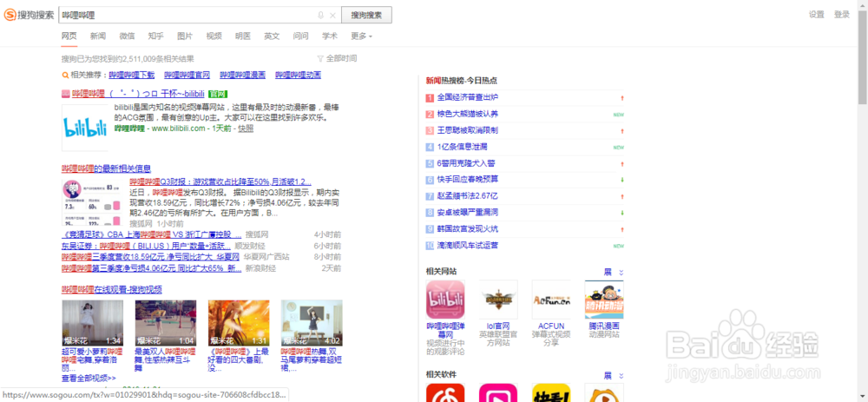Play video thumbnail with 1:04 duration
868x402 pixels.
pyautogui.click(x=166, y=323)
